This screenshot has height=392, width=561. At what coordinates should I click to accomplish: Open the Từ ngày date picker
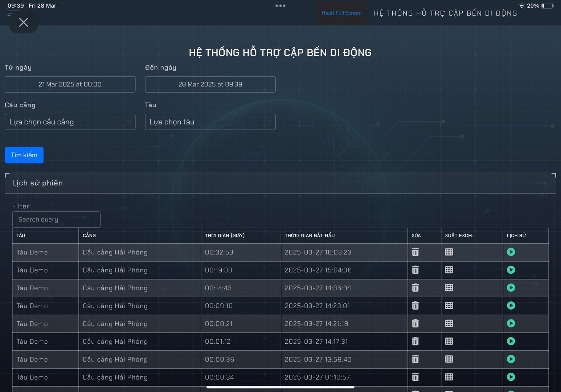[70, 84]
